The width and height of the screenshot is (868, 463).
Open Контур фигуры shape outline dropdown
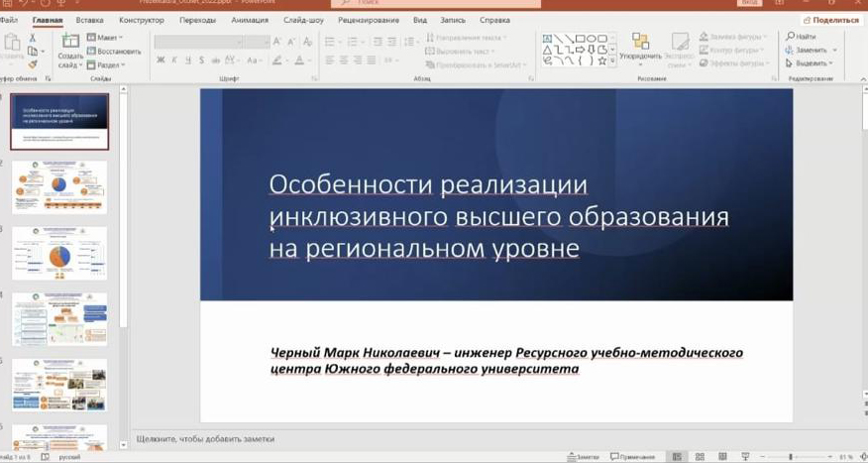click(x=731, y=50)
